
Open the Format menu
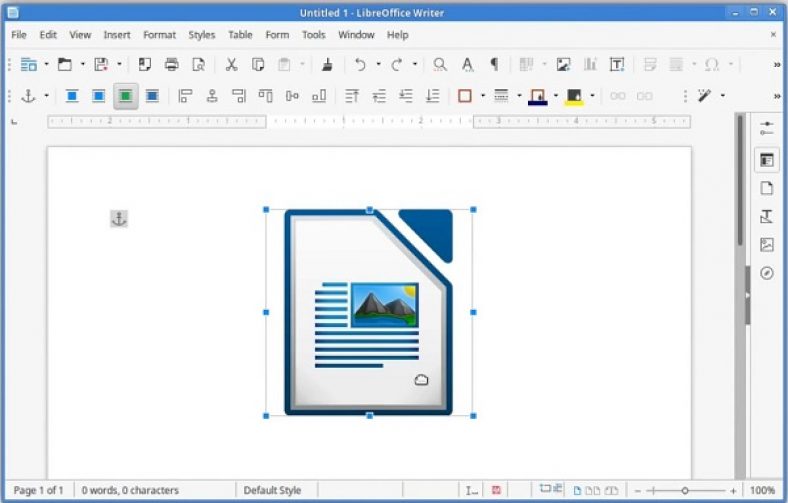(x=159, y=34)
